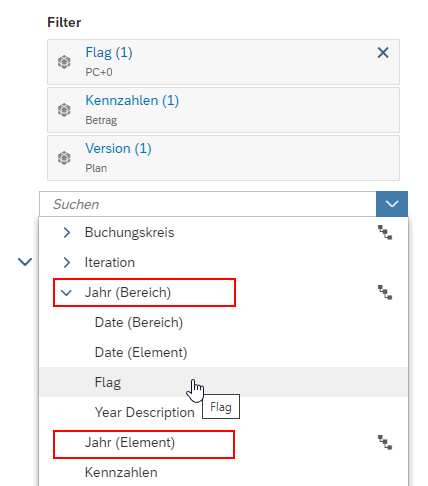Open the Kennzahlen (1) filter link

(132, 100)
